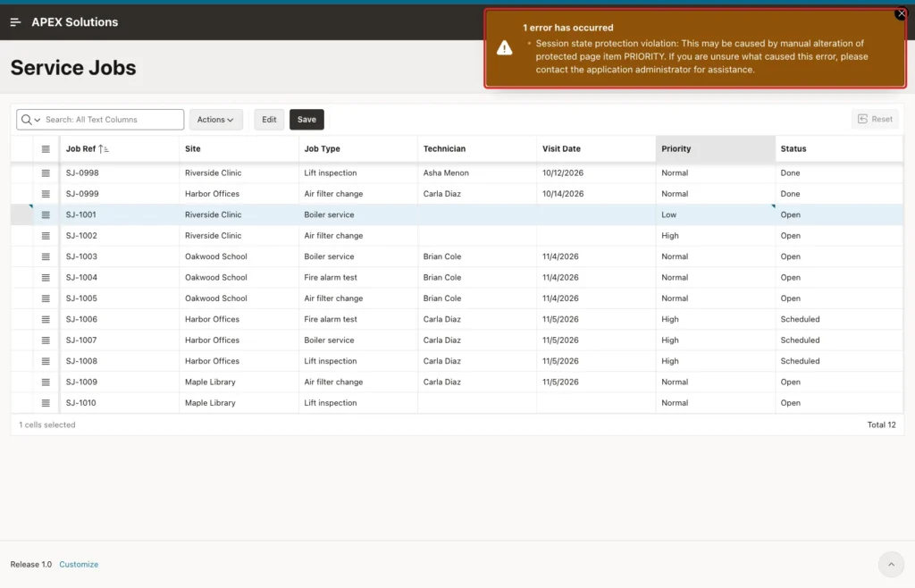Select the Maple Library cell for SJ-1009
This screenshot has height=588, width=915.
239,382
